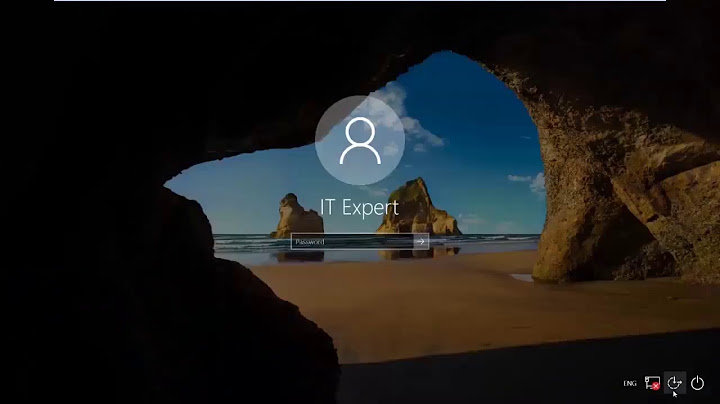Click the Password input field

coord(352,241)
